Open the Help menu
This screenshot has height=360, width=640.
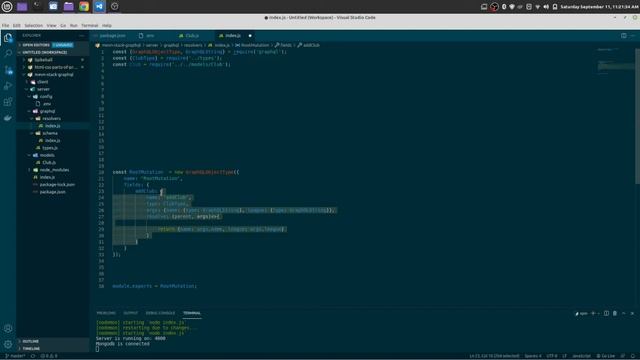point(107,25)
